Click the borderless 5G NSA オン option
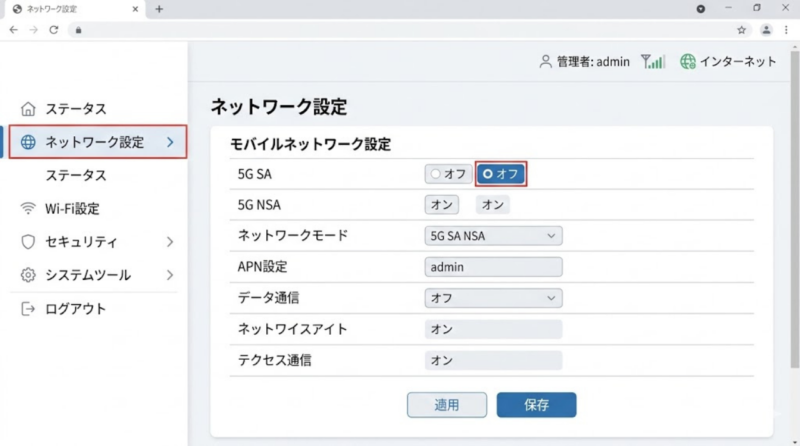 coord(492,205)
